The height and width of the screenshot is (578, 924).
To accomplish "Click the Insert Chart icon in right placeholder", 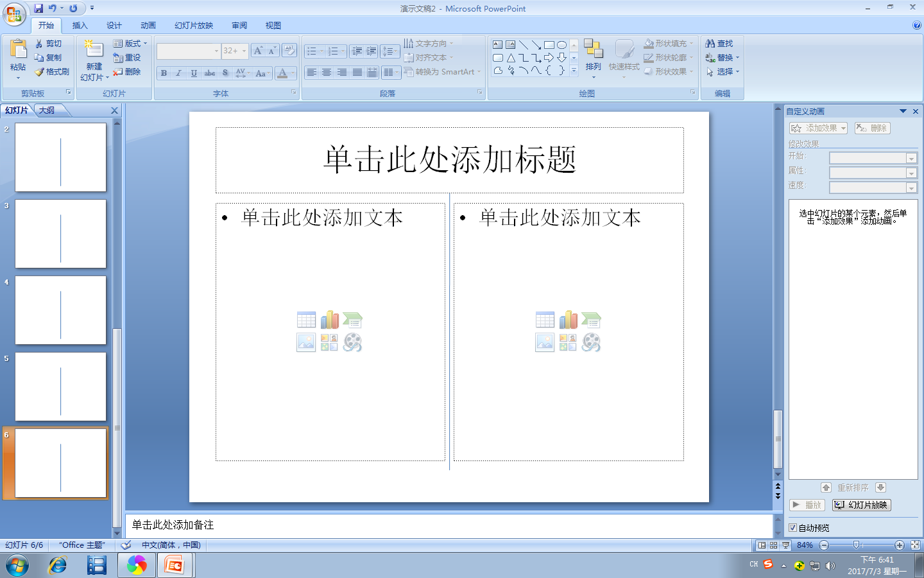I will (x=568, y=319).
